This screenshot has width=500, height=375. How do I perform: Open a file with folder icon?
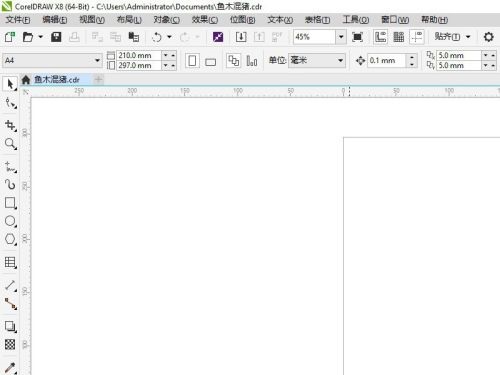(x=28, y=37)
